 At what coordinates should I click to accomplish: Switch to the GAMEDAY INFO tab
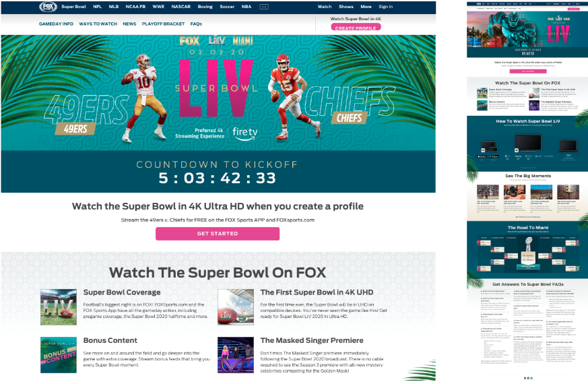click(57, 24)
